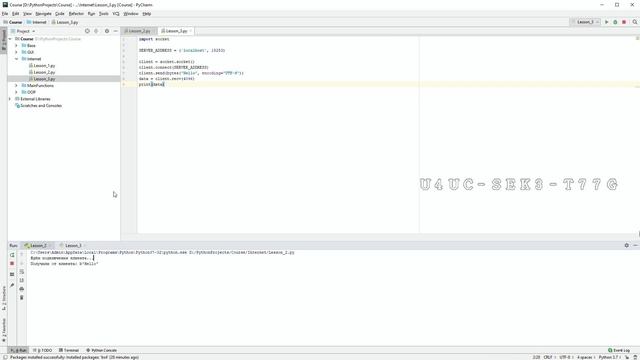Hide the Run panel with the minus icon
640x360 pixels.
[x=635, y=245]
